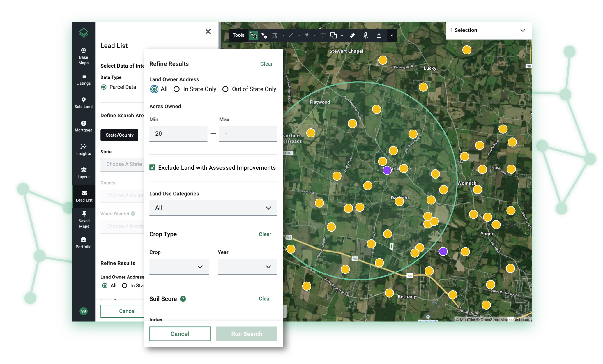Switch to the State/County tab
This screenshot has height=364, width=603.
120,135
